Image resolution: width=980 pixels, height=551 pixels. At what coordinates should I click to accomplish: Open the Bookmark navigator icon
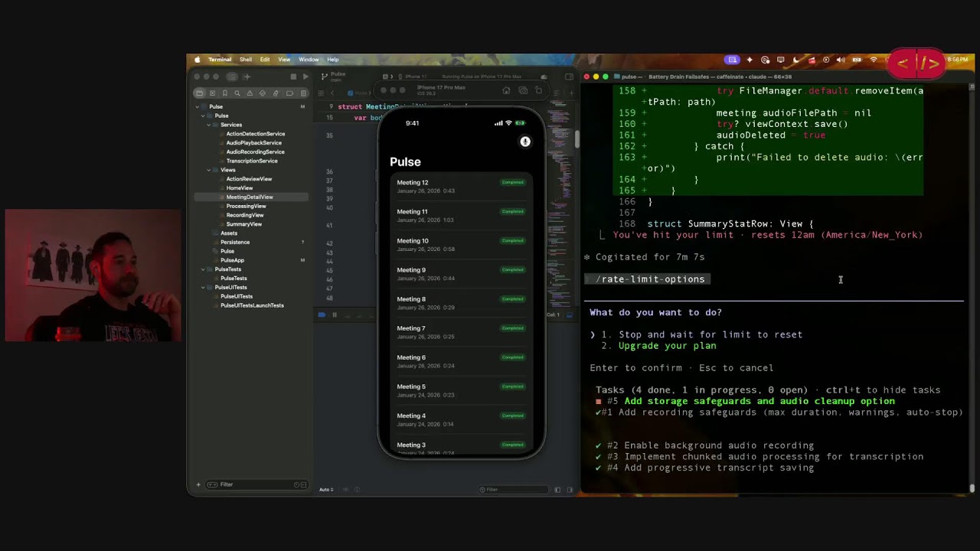tap(225, 93)
